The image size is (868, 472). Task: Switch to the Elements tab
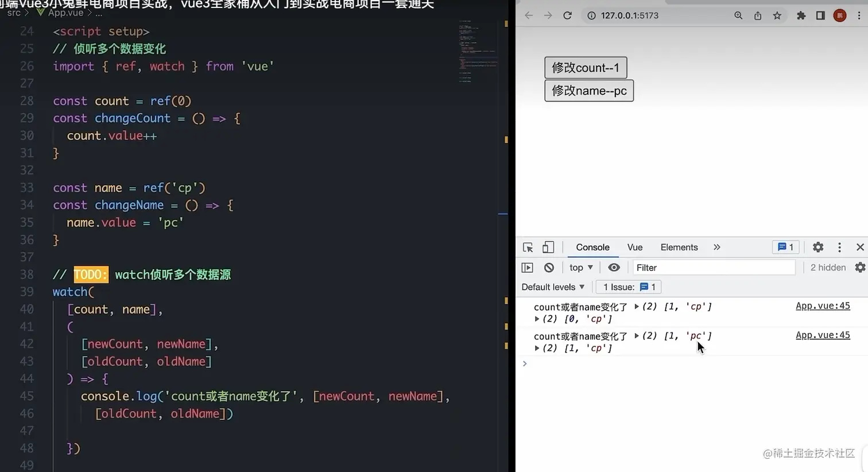pyautogui.click(x=679, y=247)
